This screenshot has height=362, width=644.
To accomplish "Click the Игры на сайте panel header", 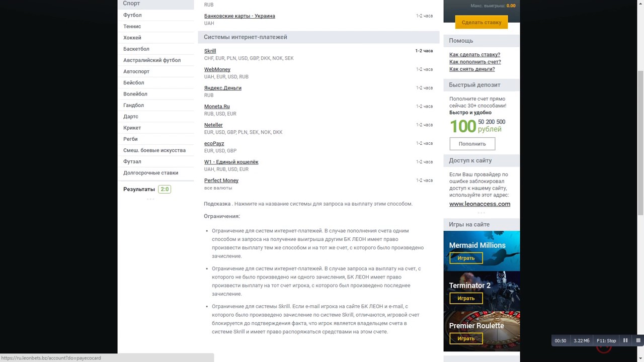I will pyautogui.click(x=481, y=224).
